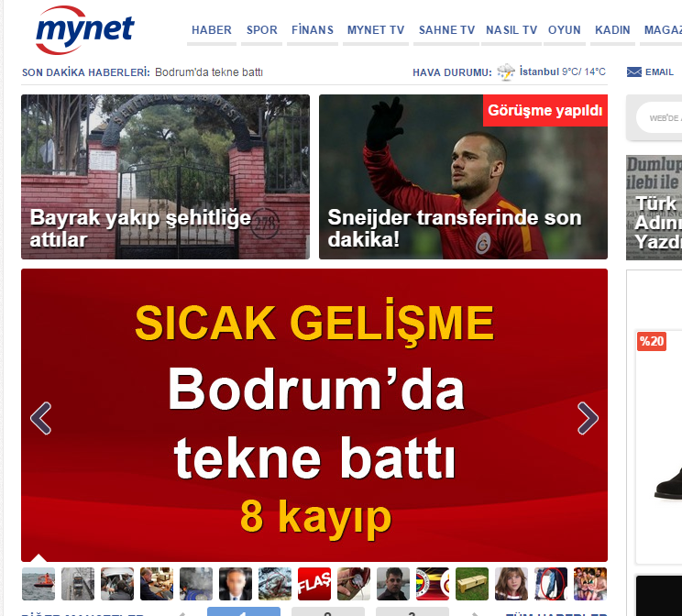Click the %20 discount badge

652,341
